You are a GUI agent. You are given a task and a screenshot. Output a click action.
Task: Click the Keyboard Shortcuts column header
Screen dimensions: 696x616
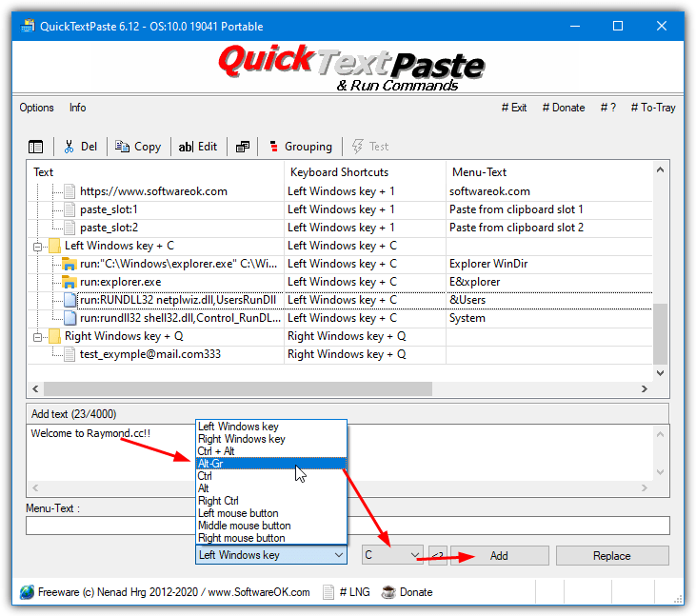coord(365,172)
